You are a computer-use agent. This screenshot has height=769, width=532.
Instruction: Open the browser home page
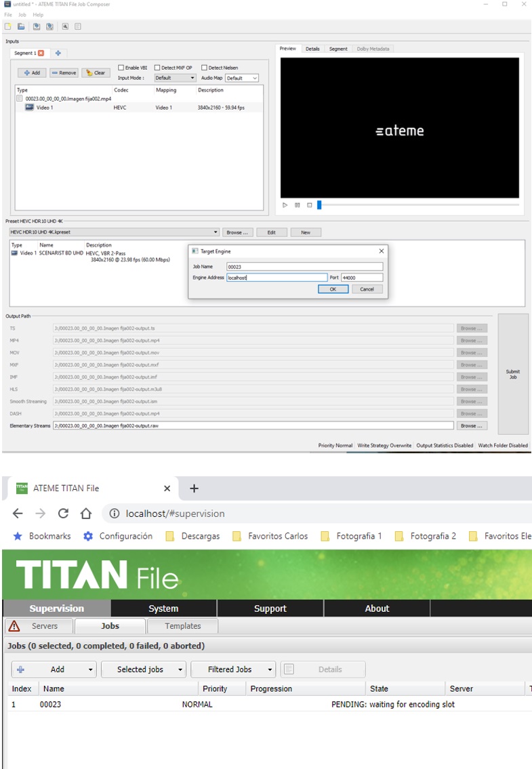point(86,514)
